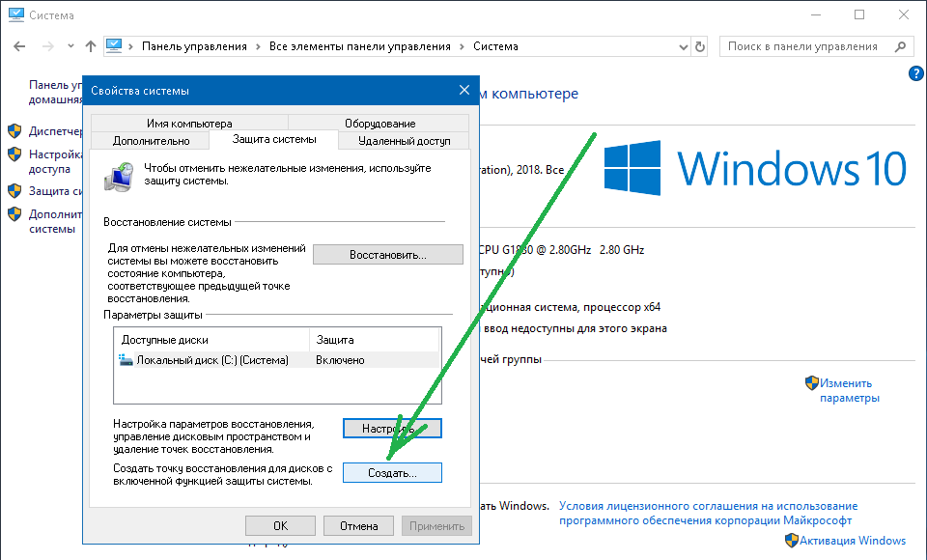Click System window title bar icon
Image resolution: width=927 pixels, height=560 pixels.
16,14
